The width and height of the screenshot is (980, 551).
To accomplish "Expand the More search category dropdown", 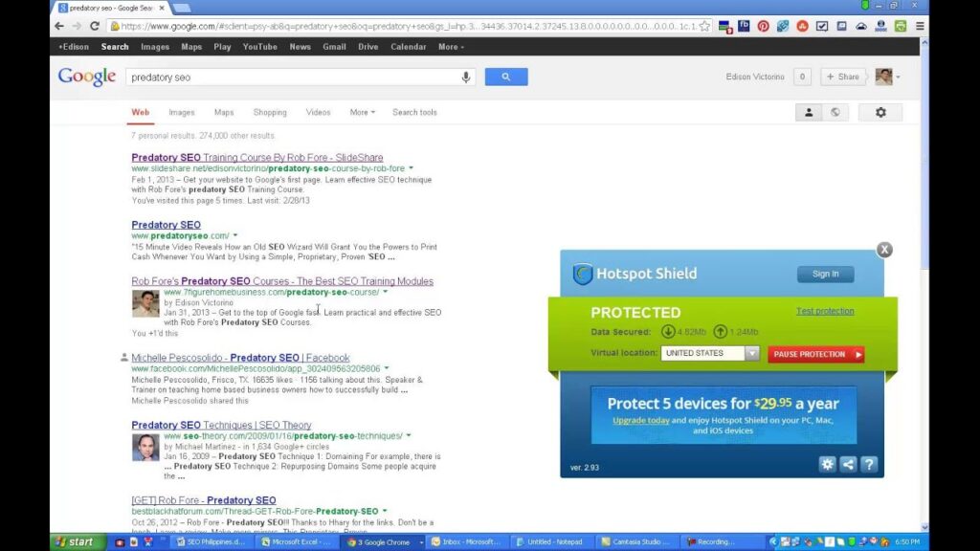I will tap(363, 113).
